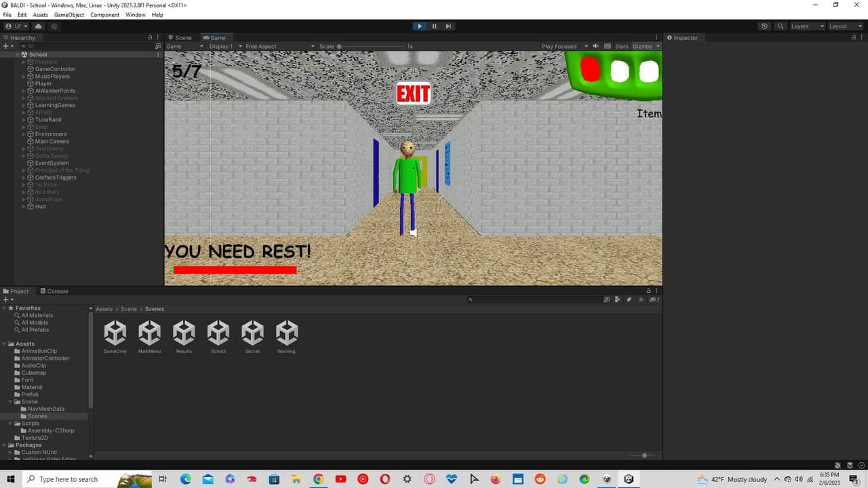Click the Project search field
This screenshot has height=488, width=868.
click(x=534, y=300)
